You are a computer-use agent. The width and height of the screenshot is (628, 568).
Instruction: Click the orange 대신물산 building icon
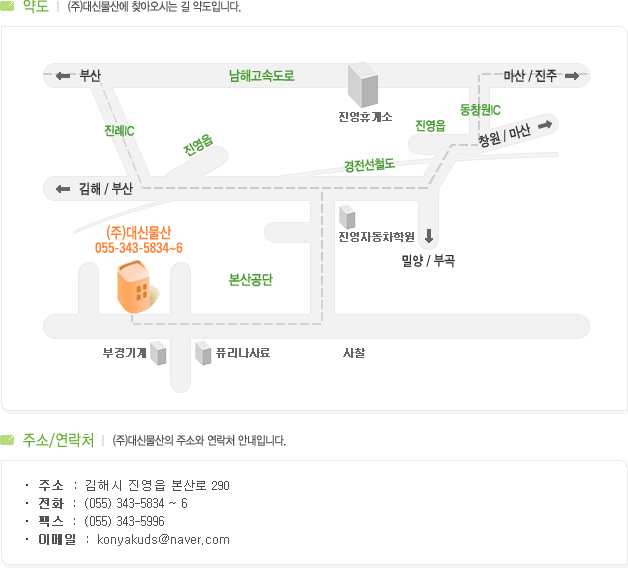coord(137,287)
